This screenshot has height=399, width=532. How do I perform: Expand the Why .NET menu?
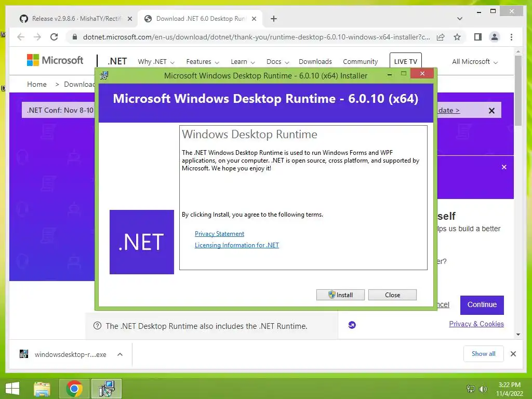[156, 62]
